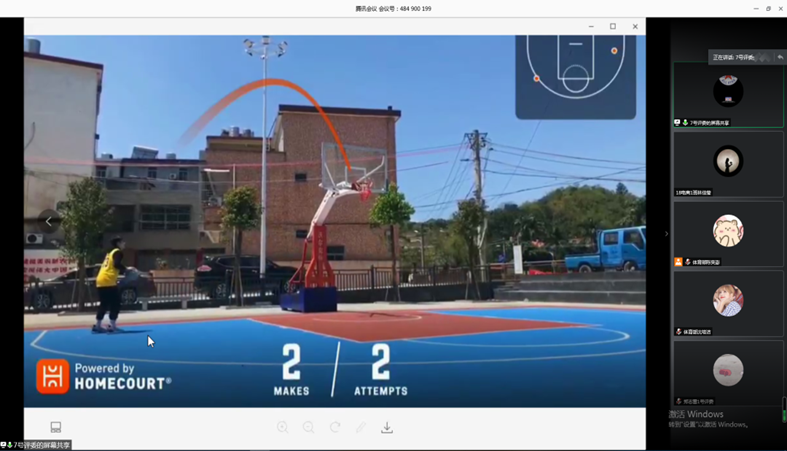Rotate the image with the rotate icon

coord(335,427)
